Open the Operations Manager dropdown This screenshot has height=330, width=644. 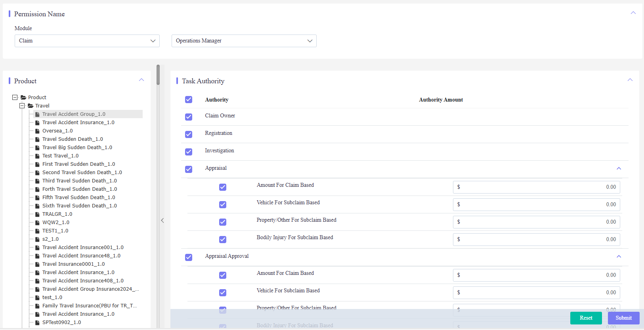coord(244,41)
